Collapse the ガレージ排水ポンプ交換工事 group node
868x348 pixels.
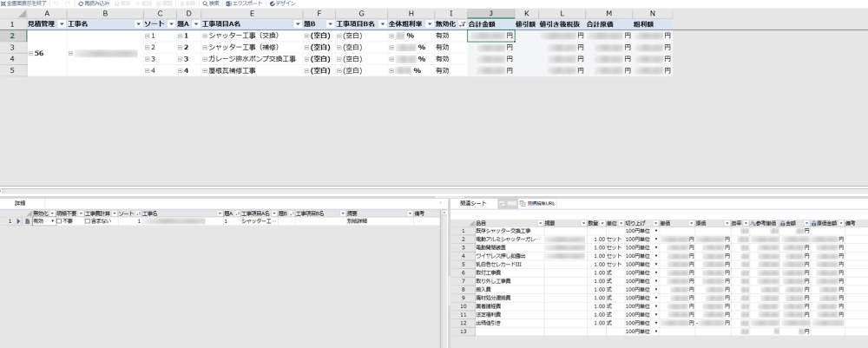point(204,59)
